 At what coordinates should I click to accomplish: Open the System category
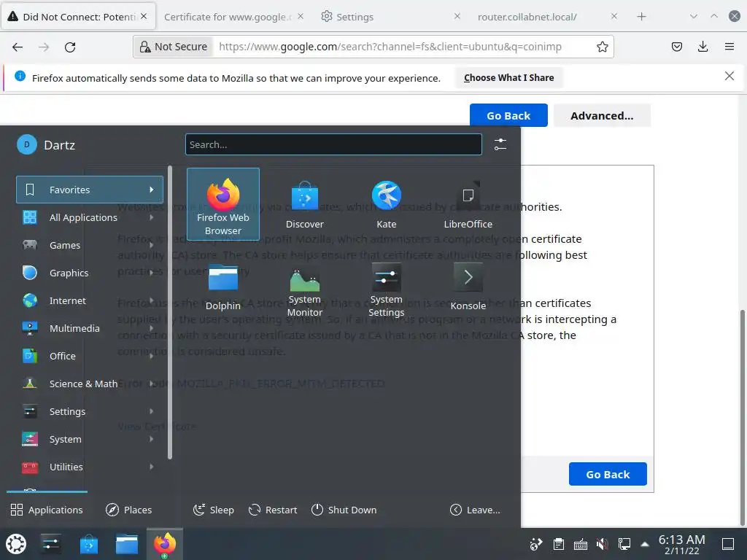pos(90,439)
